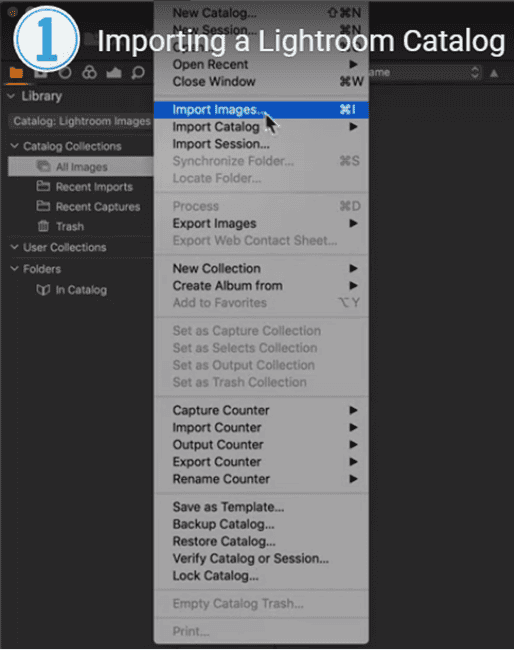
Task: Choose Save as Template menu entry
Action: (x=261, y=507)
